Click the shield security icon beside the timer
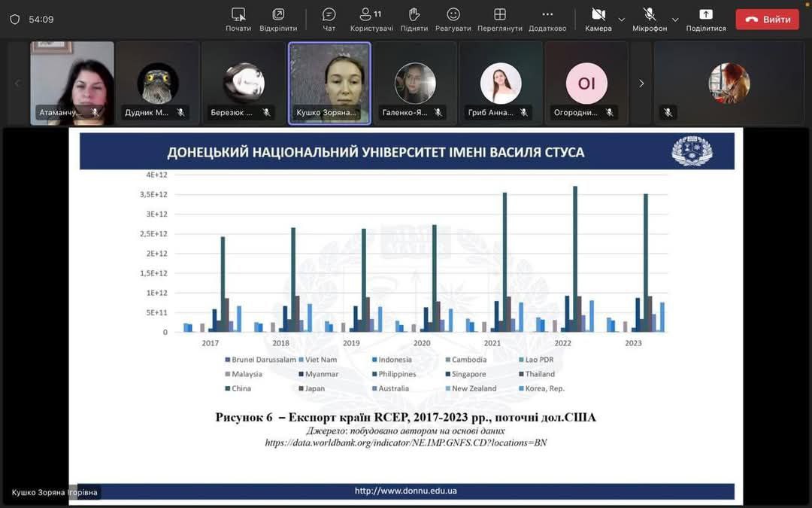This screenshot has width=812, height=508. coord(15,20)
